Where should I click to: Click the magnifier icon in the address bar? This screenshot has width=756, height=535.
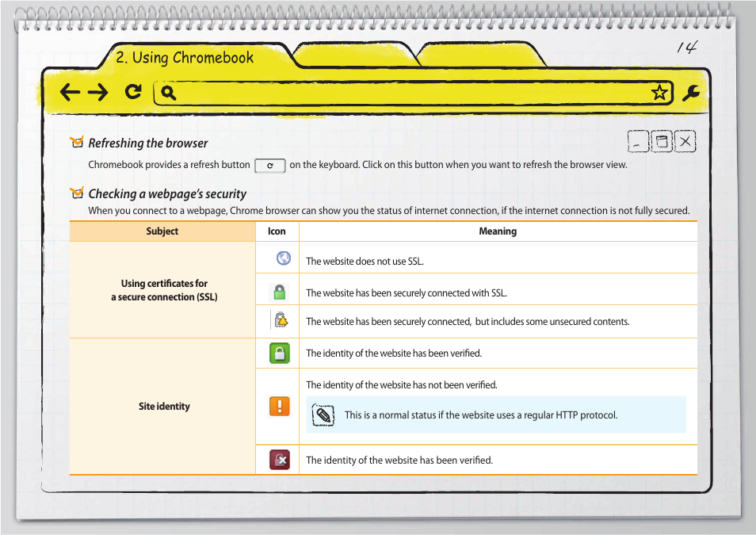point(168,93)
